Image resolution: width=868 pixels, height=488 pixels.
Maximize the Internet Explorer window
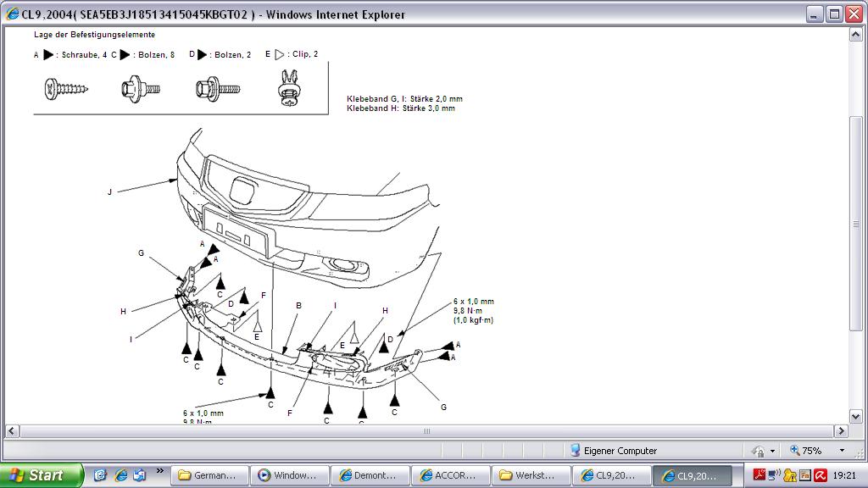[x=834, y=14]
